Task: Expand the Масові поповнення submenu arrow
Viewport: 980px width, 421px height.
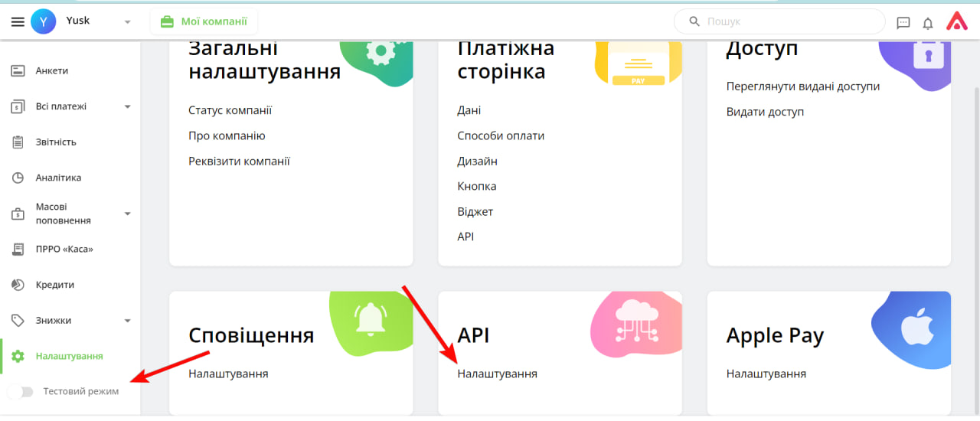Action: [x=128, y=214]
